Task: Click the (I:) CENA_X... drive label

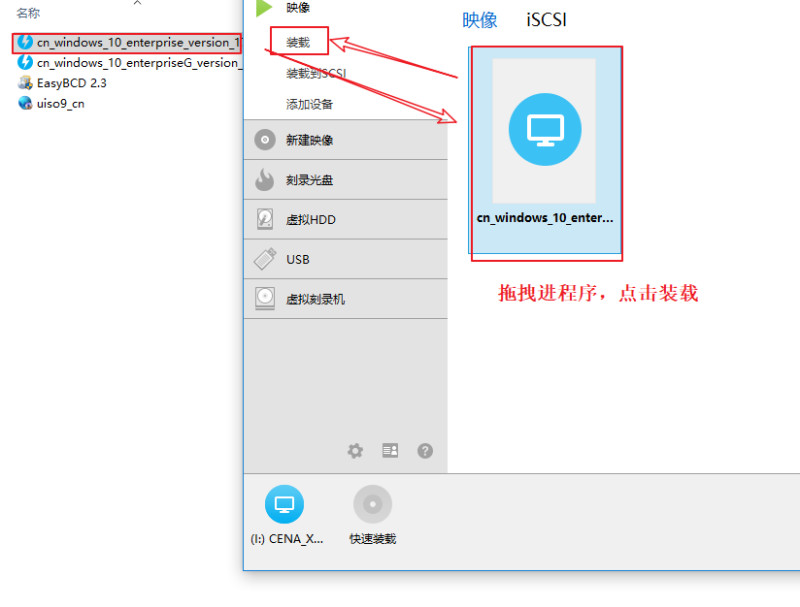Action: 287,539
